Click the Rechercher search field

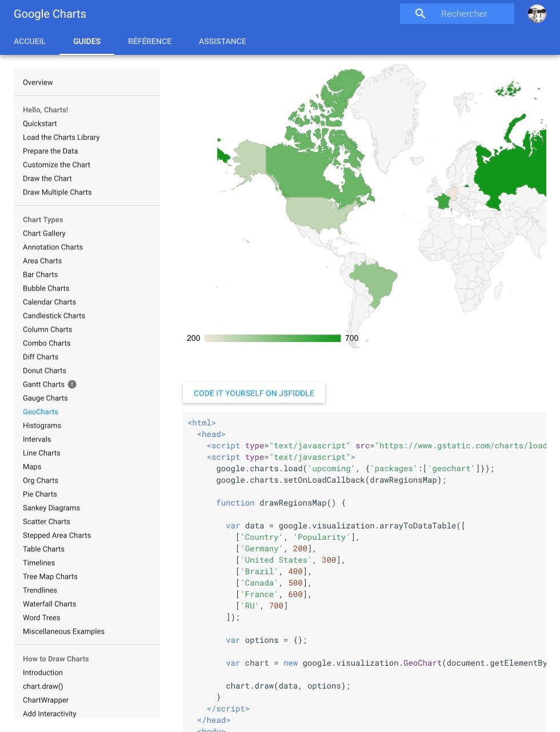coord(471,14)
